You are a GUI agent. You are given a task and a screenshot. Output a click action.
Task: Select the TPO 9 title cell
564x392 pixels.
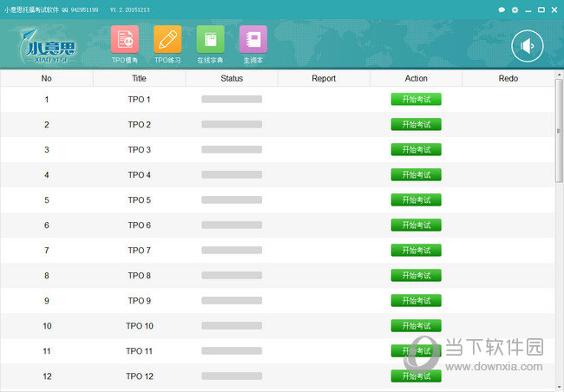tap(139, 301)
